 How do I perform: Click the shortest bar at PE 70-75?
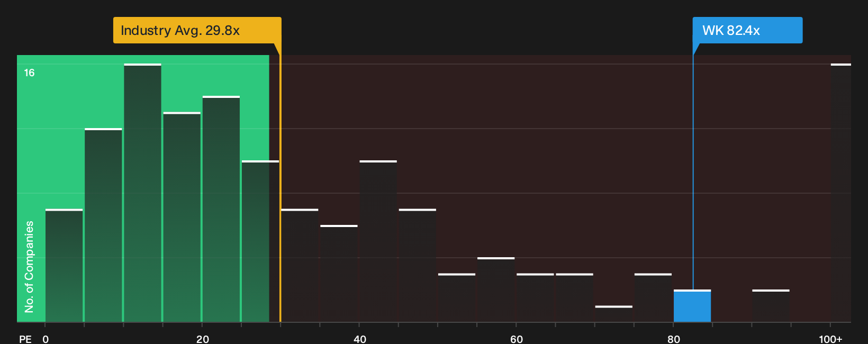[614, 314]
